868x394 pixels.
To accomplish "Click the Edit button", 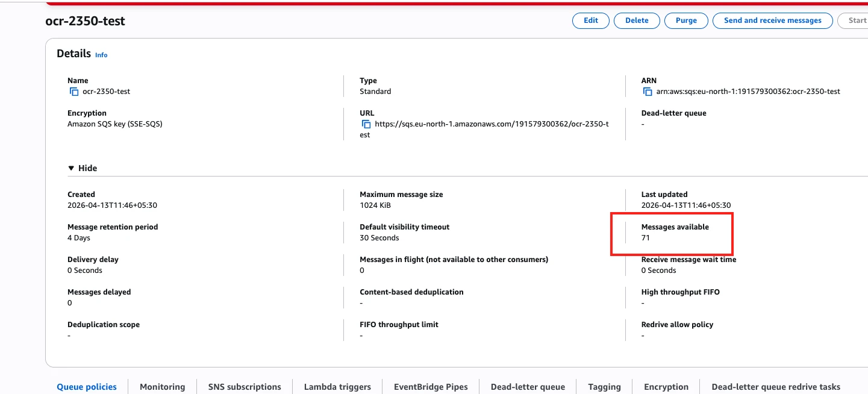I will click(x=591, y=20).
